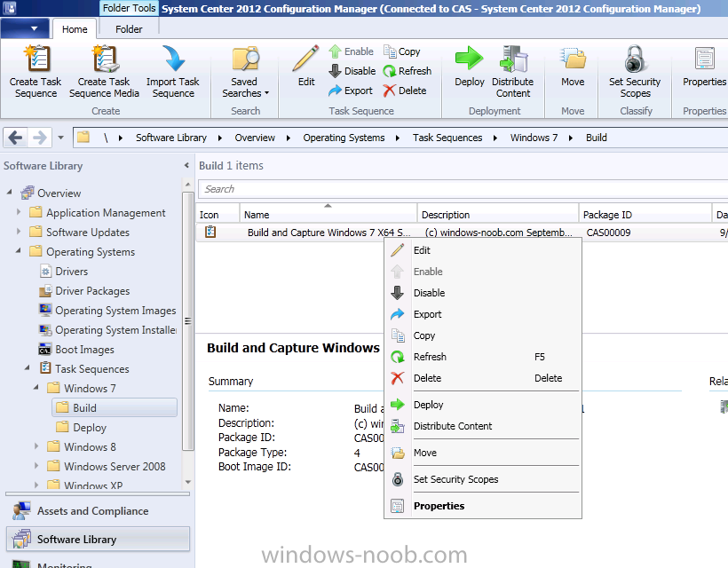The image size is (728, 568).
Task: Click Import Task Sequence icon
Action: coord(174,59)
